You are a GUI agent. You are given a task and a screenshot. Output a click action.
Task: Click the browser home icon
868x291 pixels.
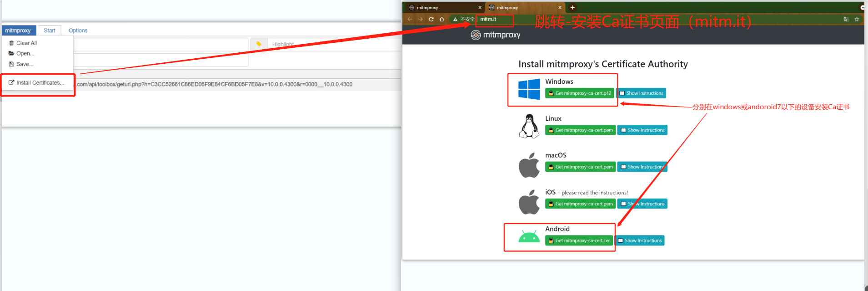coord(442,19)
